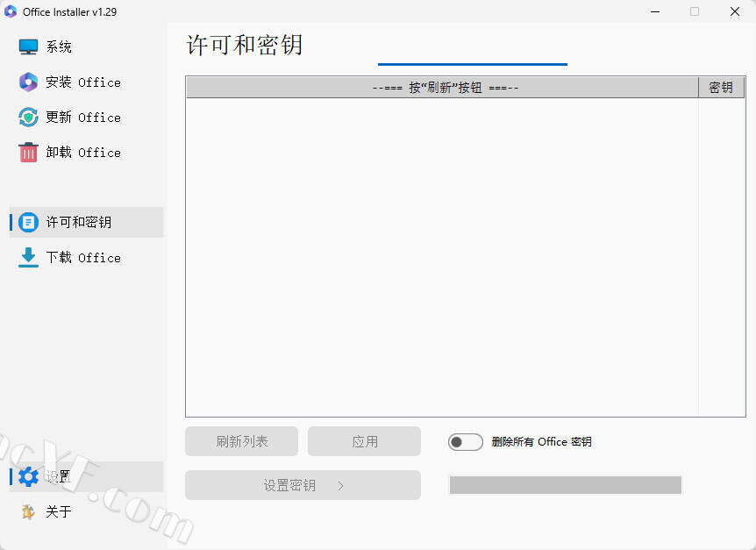Open the 关于 page

point(59,511)
